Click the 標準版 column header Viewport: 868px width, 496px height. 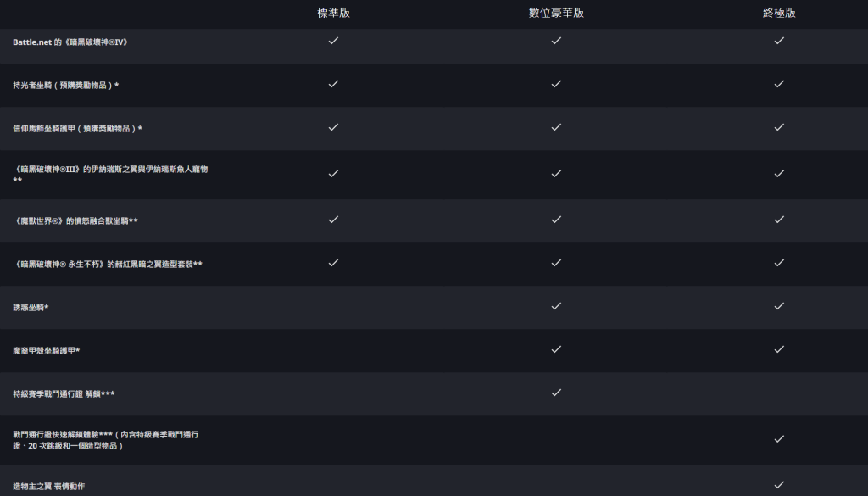(x=333, y=13)
